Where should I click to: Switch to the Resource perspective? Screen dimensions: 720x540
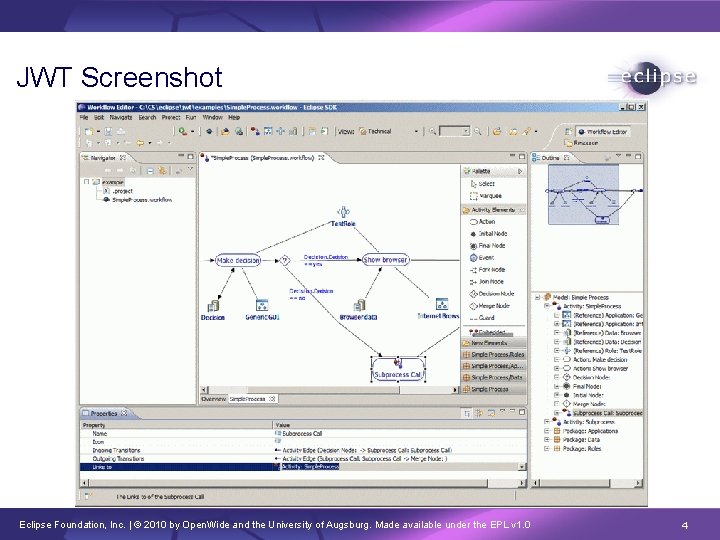pyautogui.click(x=581, y=143)
